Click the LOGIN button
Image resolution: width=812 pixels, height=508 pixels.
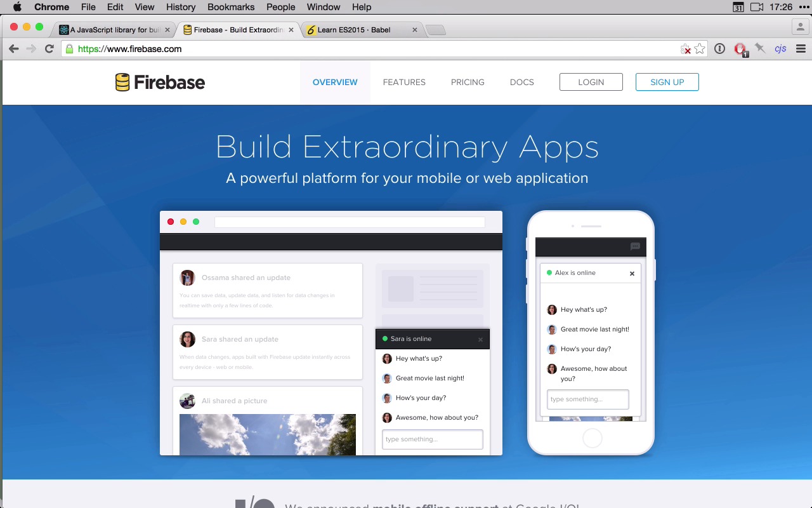[591, 82]
